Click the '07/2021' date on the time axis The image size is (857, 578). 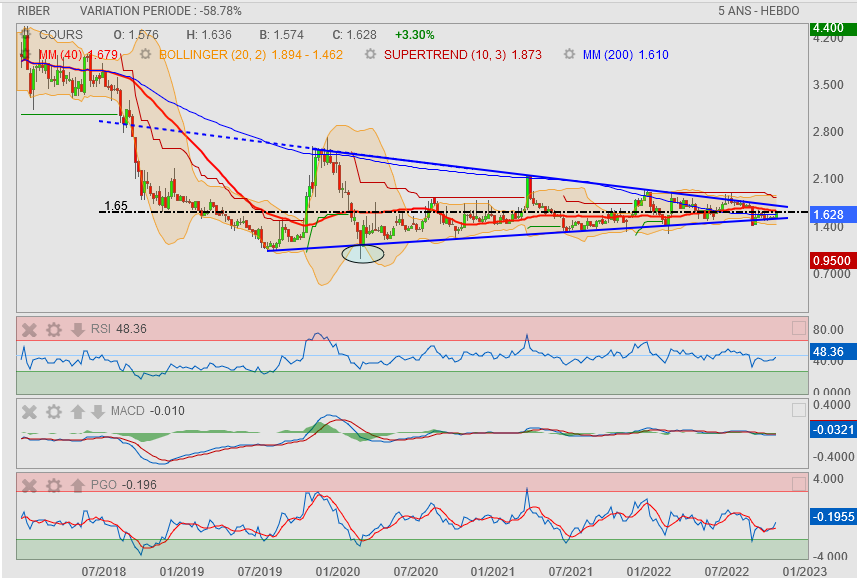coord(571,571)
